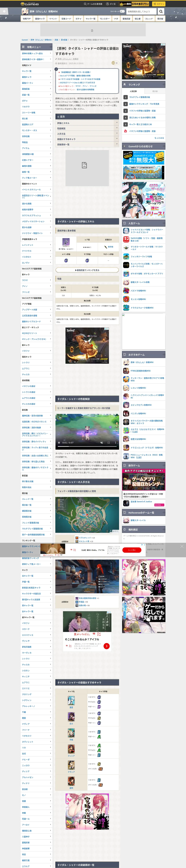The image size is (186, 868).
Task: Select the ガチャ nav tab
Action: point(78,19)
